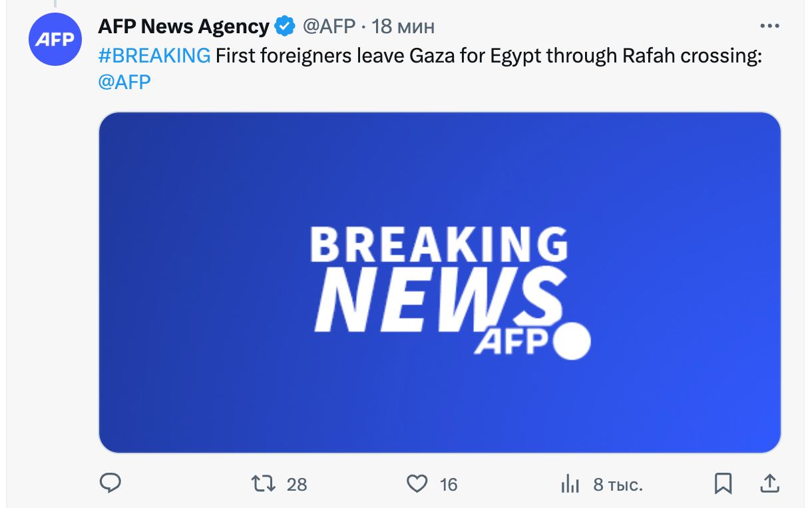Screen dimensions: 812x508
Task: Click the 8 тыс. views count
Action: (x=618, y=484)
